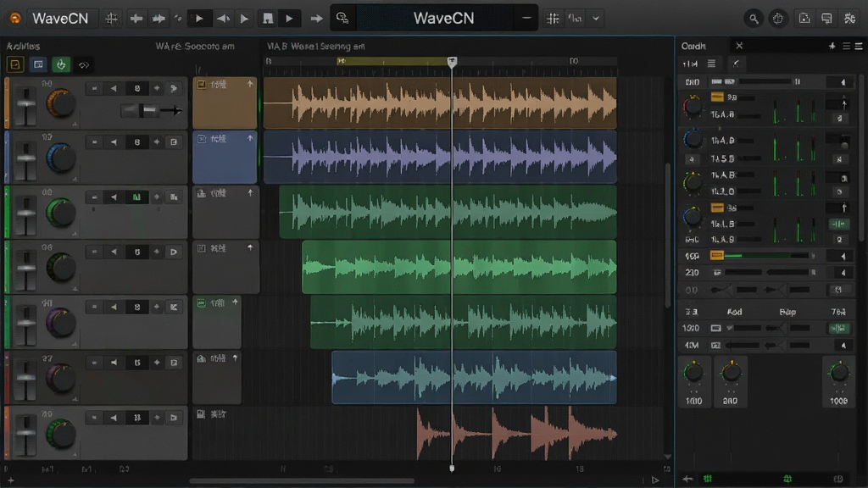Click the grid snap icon beside WaveCN title
The height and width of the screenshot is (488, 868).
click(x=111, y=19)
